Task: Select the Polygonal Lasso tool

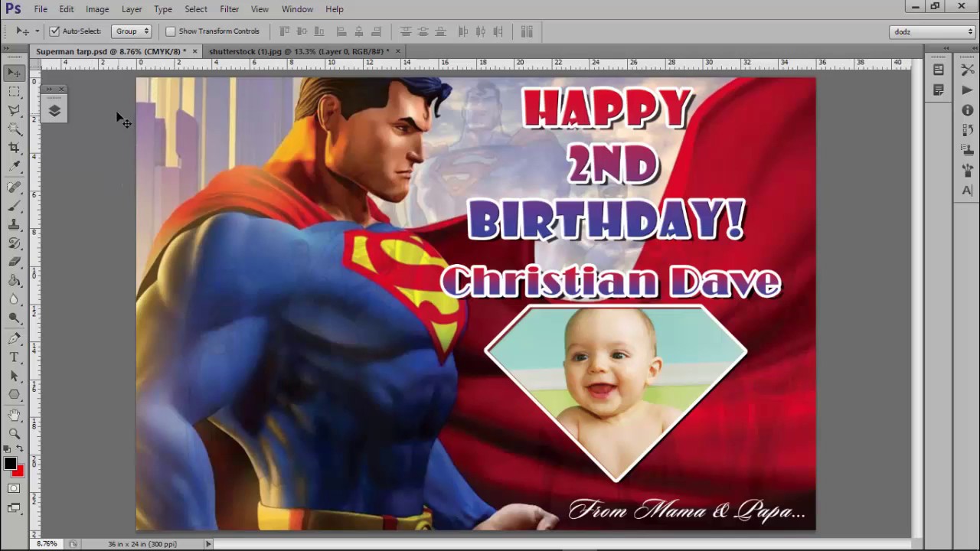Action: click(x=14, y=110)
